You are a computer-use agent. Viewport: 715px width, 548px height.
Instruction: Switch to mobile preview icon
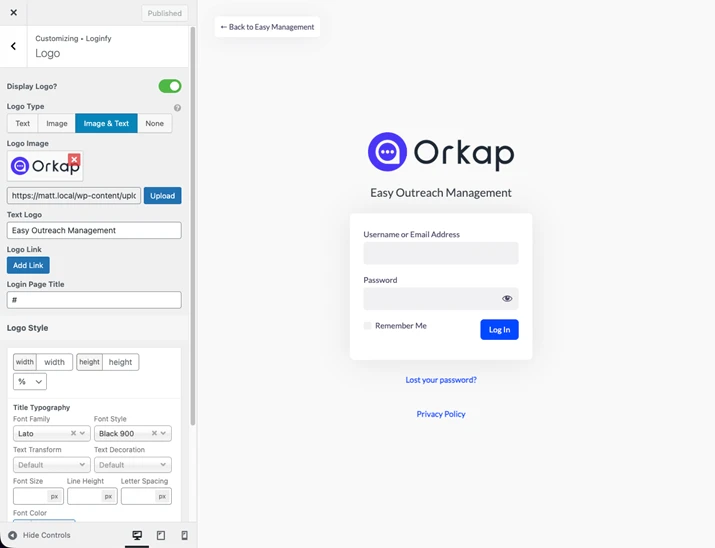tap(185, 535)
